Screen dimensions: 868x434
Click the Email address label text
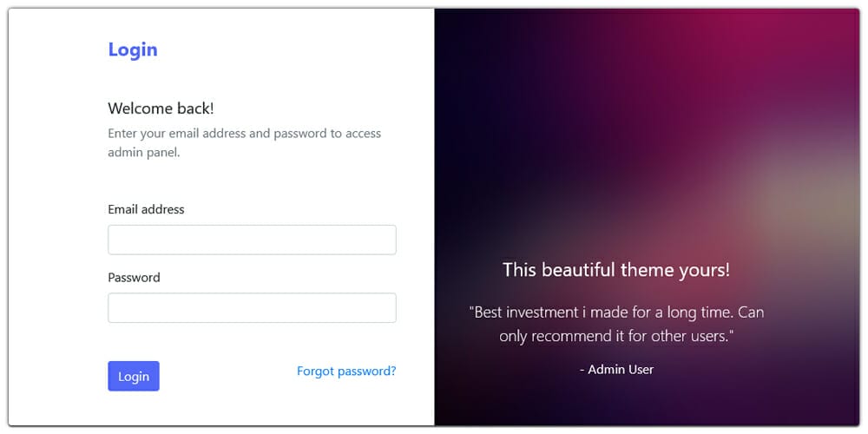click(x=146, y=209)
